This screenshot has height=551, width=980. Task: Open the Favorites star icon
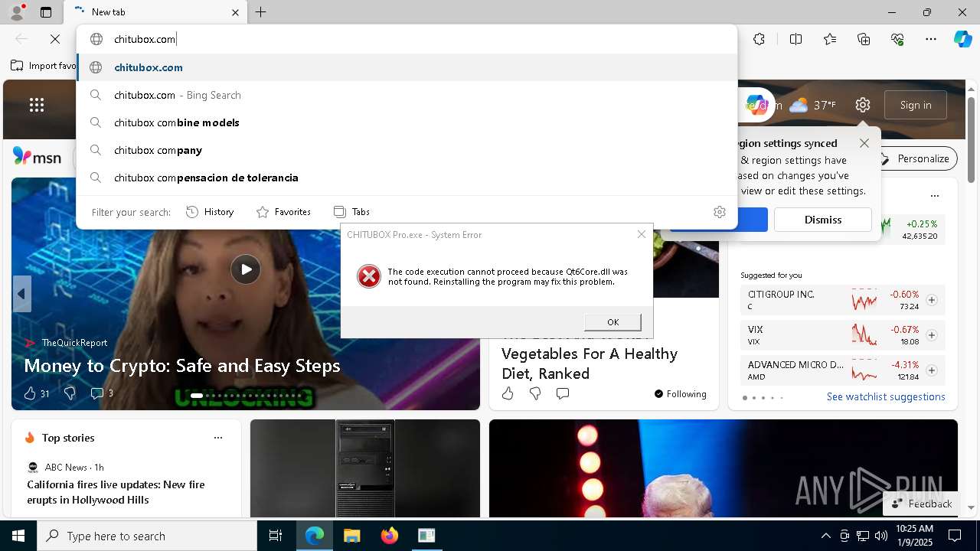830,39
